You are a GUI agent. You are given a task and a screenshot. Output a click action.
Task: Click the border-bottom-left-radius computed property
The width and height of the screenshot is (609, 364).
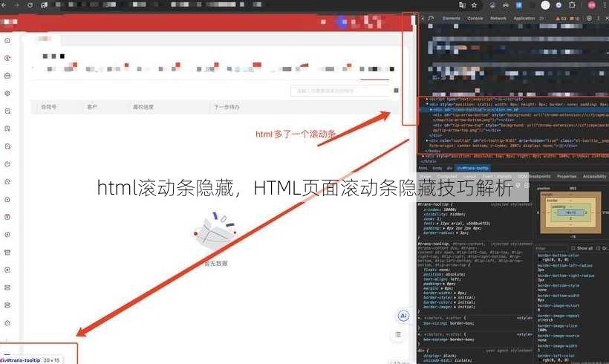(x=565, y=265)
